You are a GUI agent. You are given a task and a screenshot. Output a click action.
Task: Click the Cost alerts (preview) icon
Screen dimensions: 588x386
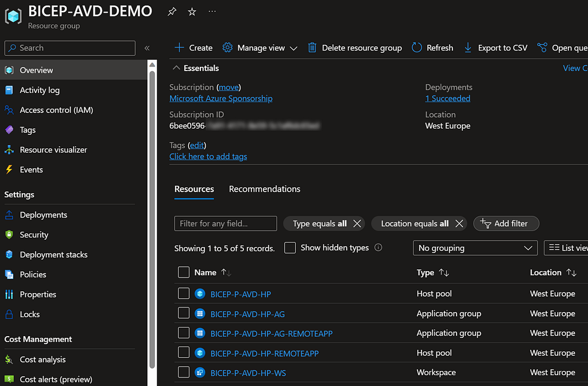[x=9, y=379]
